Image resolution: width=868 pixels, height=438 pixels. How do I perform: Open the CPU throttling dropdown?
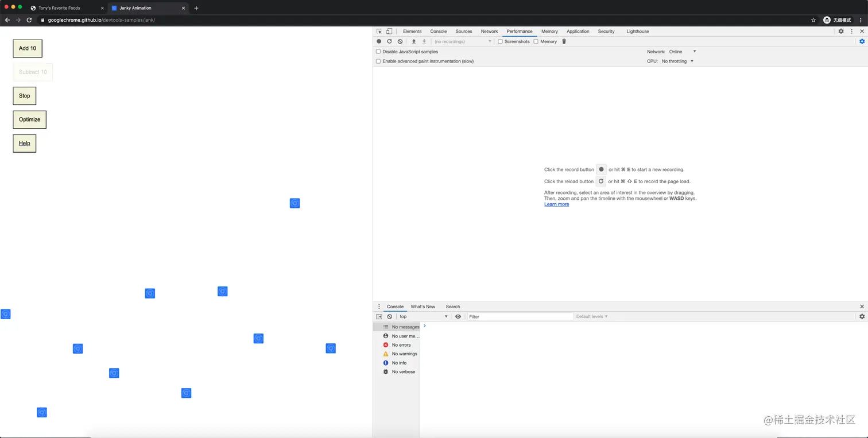[678, 61]
